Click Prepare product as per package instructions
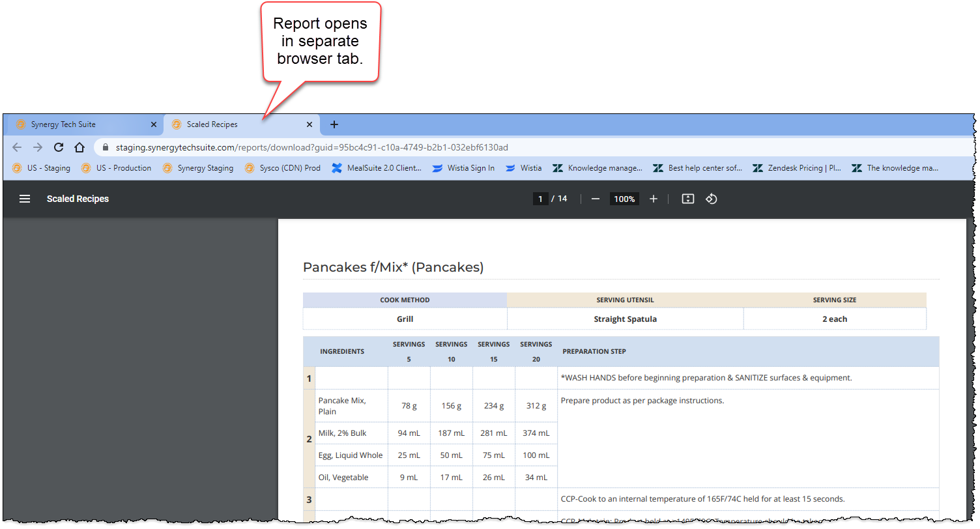Screen dimensions: 980x529 point(642,401)
